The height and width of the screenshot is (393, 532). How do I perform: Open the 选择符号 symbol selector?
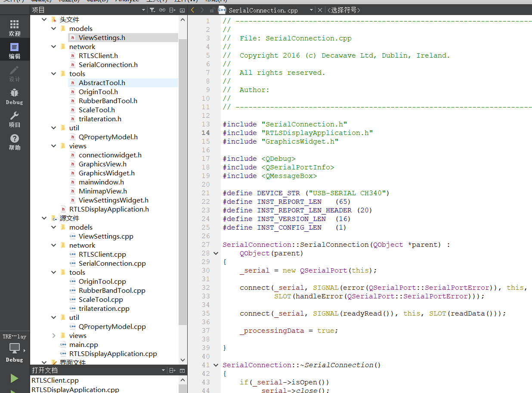tap(343, 10)
